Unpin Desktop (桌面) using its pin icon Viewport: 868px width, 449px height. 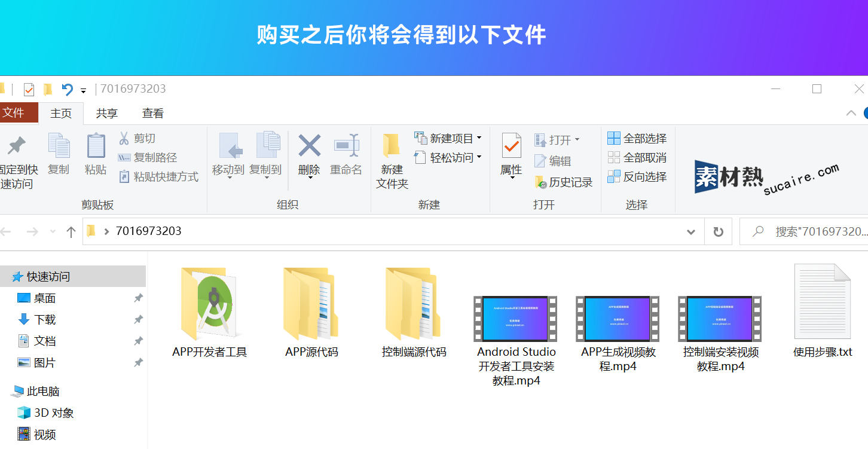coord(138,298)
